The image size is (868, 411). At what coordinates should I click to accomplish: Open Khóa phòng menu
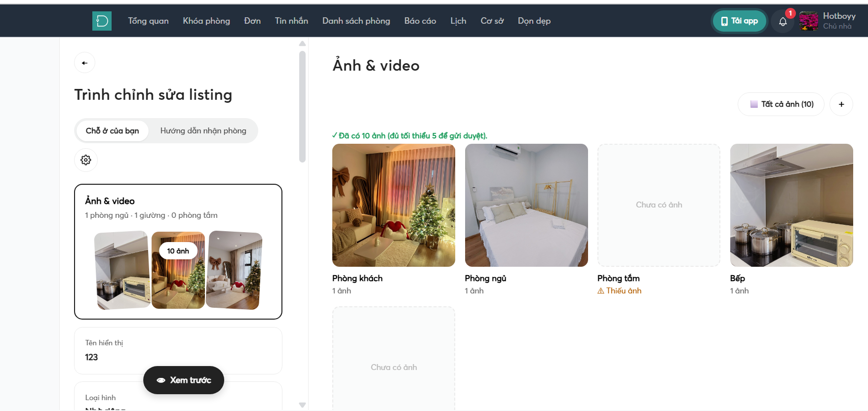coord(206,21)
